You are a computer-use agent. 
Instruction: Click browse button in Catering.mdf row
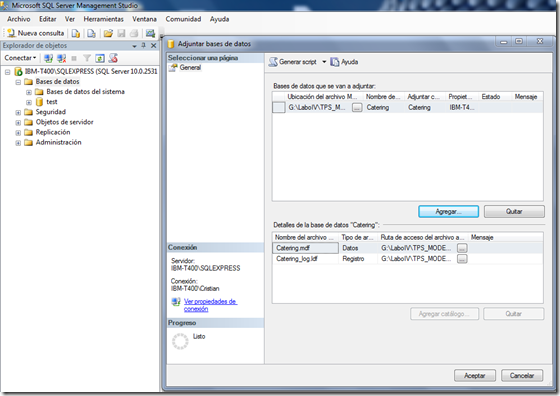tap(462, 248)
